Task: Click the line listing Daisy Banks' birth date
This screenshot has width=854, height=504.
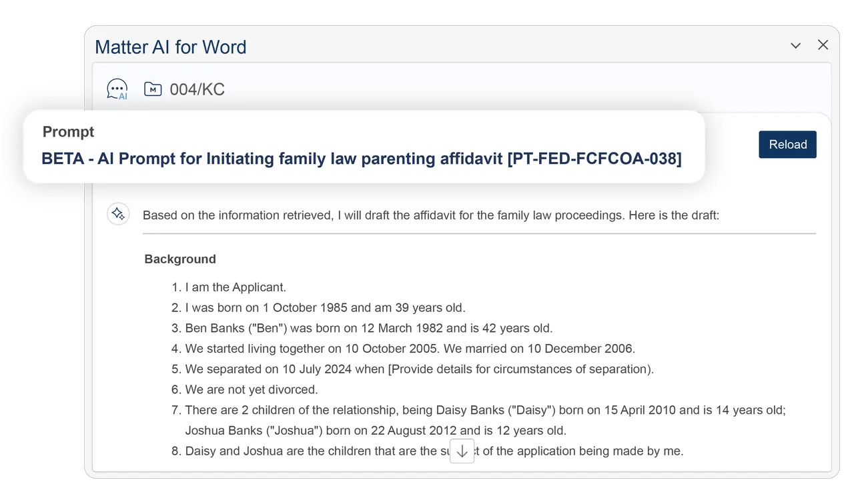Action: click(x=485, y=411)
